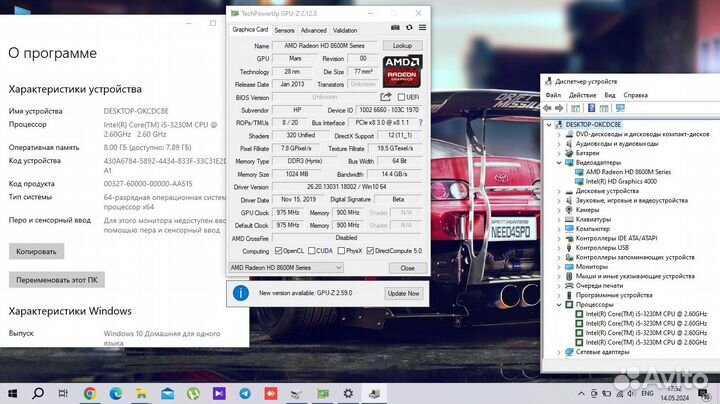Collapse the Видеоадаптеры node arrow
This screenshot has height=404, width=720.
[559, 163]
